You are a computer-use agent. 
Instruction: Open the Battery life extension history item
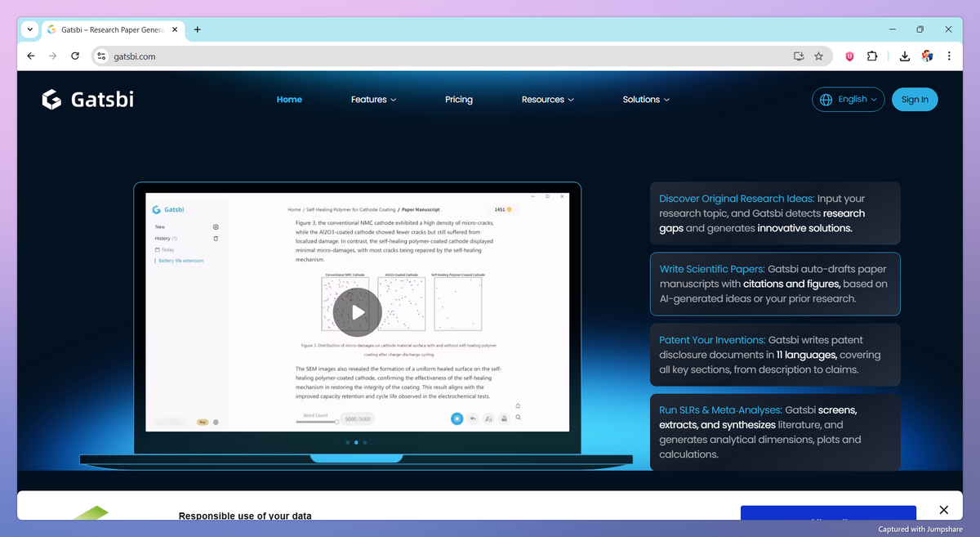tap(182, 261)
